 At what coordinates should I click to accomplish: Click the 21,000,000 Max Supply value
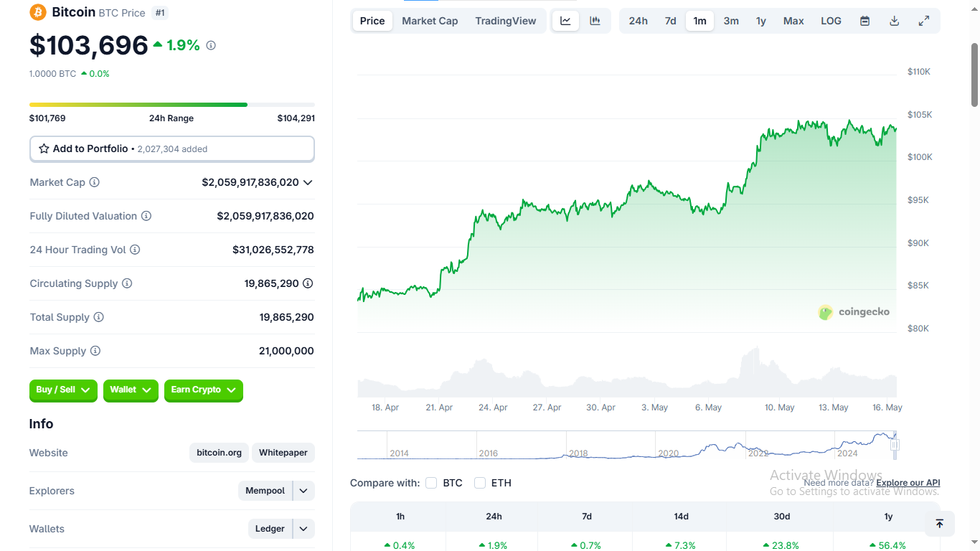(286, 351)
